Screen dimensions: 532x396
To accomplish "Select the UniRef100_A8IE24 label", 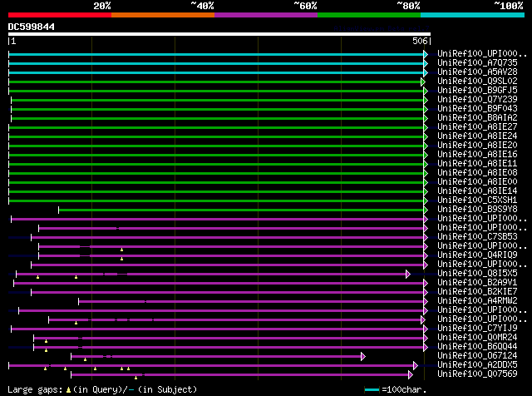I will tap(477, 136).
